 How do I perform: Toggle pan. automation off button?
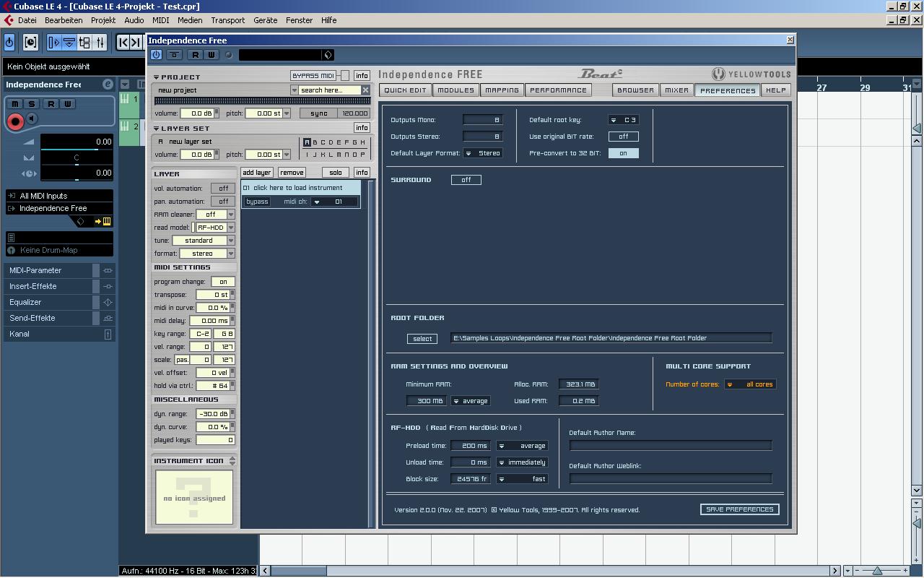[x=224, y=202]
